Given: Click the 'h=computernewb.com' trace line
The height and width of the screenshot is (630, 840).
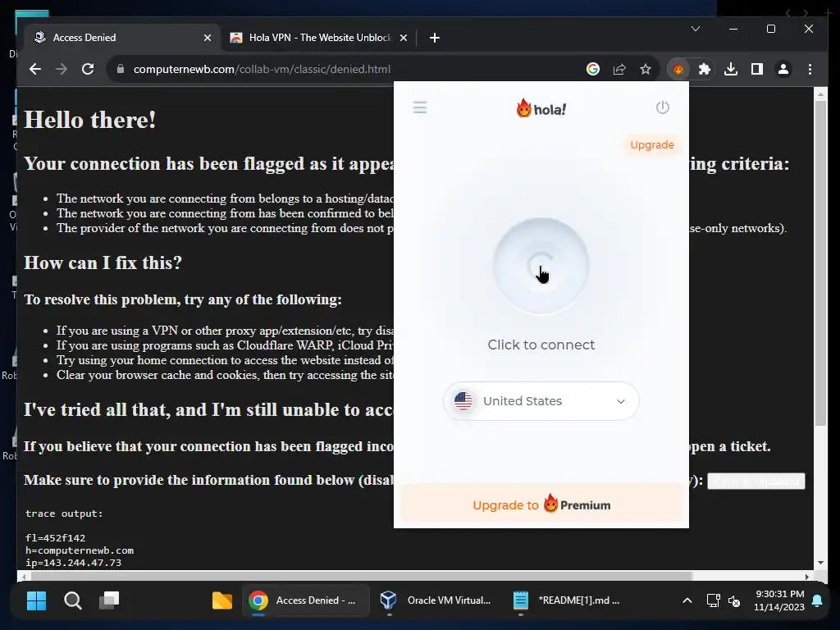Looking at the screenshot, I should (80, 550).
